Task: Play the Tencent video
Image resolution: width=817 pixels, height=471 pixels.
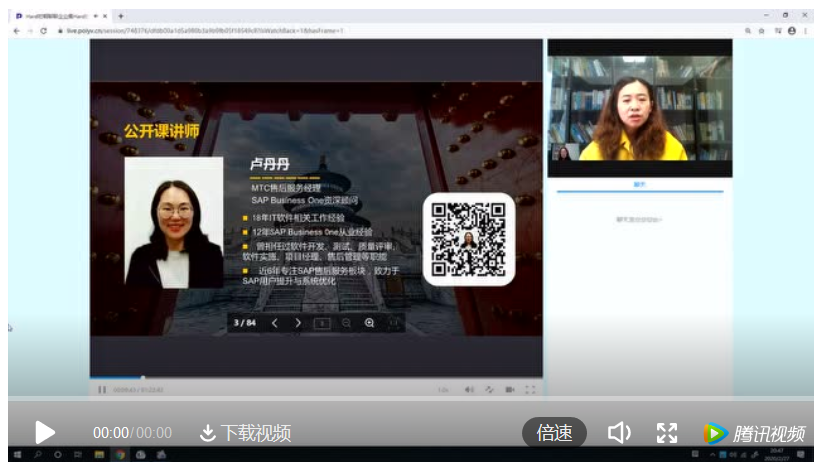Action: tap(45, 432)
